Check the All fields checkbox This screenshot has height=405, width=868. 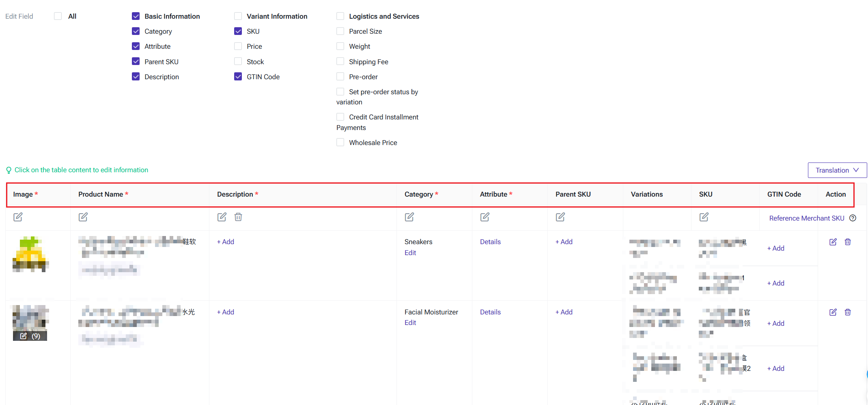tap(58, 16)
